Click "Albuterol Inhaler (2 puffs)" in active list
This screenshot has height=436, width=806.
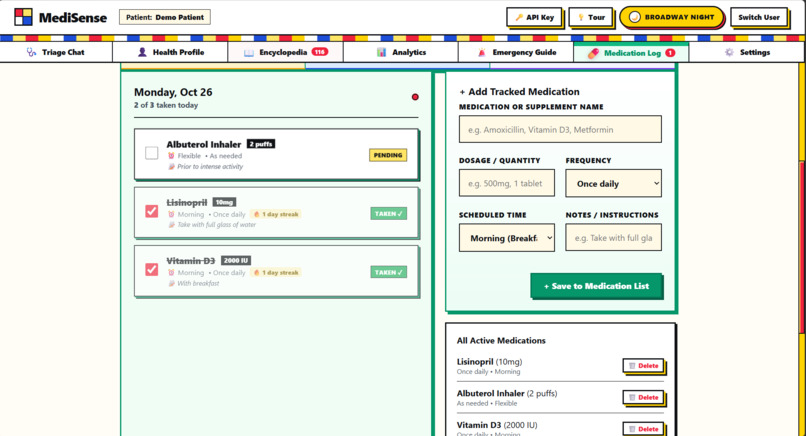pos(507,393)
